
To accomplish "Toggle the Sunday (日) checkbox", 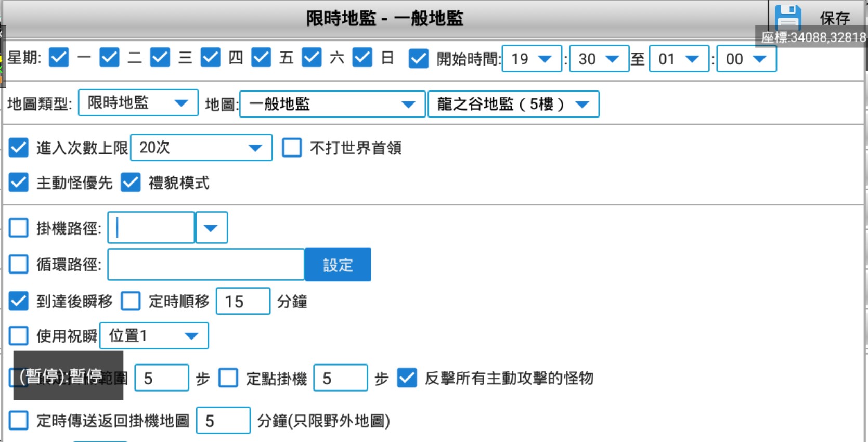I will tap(362, 58).
